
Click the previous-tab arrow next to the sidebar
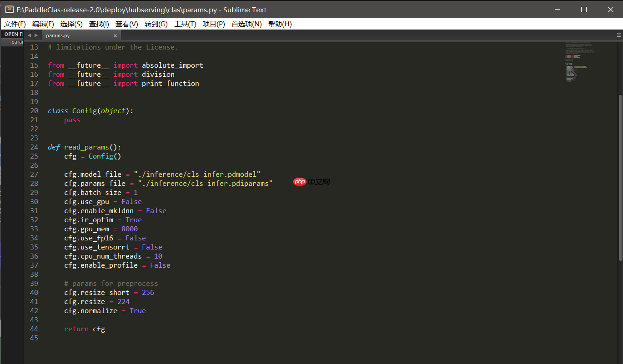[x=30, y=35]
